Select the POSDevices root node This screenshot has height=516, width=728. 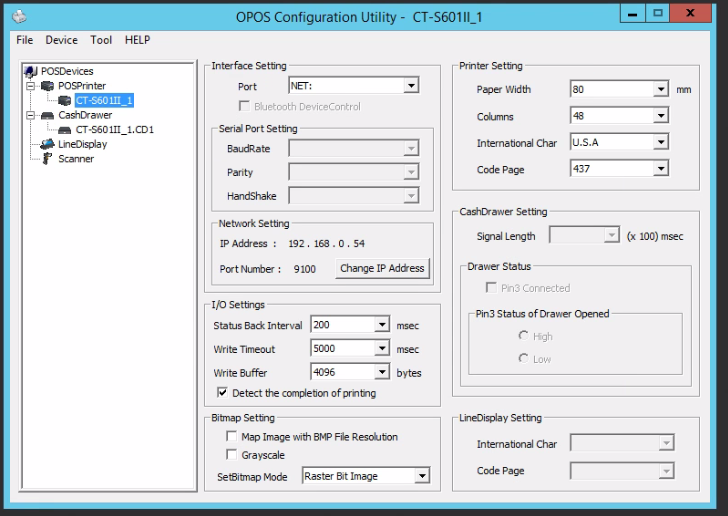67,71
